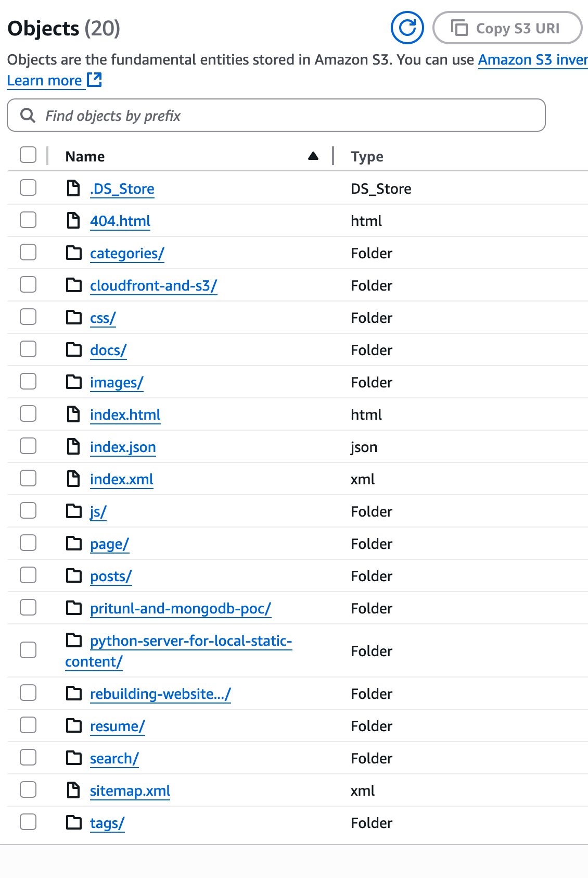This screenshot has height=878, width=588.
Task: Click the file icon beside 404.html
Action: [74, 221]
